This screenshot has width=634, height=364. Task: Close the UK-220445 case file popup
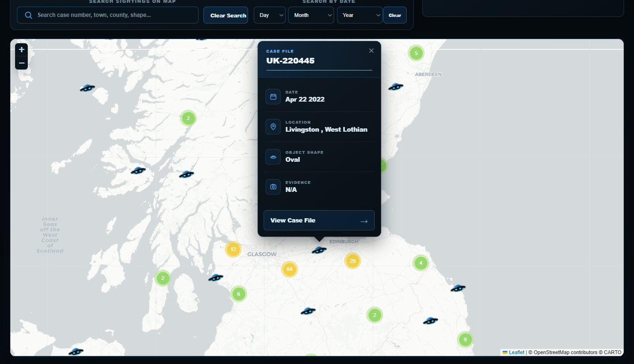tap(371, 51)
